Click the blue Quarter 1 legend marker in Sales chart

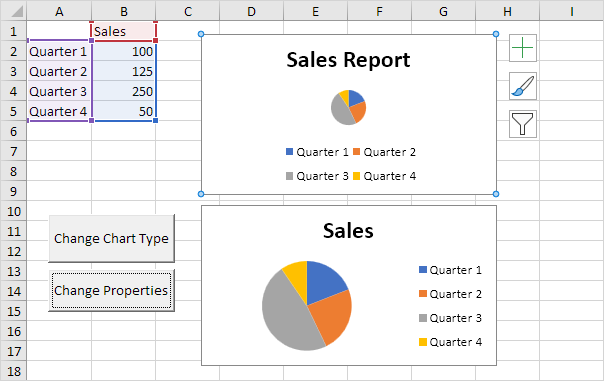pos(423,270)
